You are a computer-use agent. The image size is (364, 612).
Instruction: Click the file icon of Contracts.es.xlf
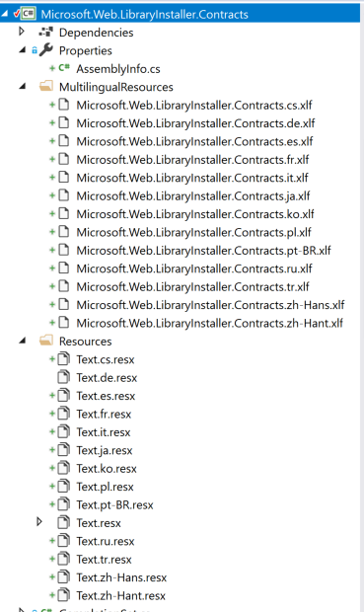(x=63, y=141)
